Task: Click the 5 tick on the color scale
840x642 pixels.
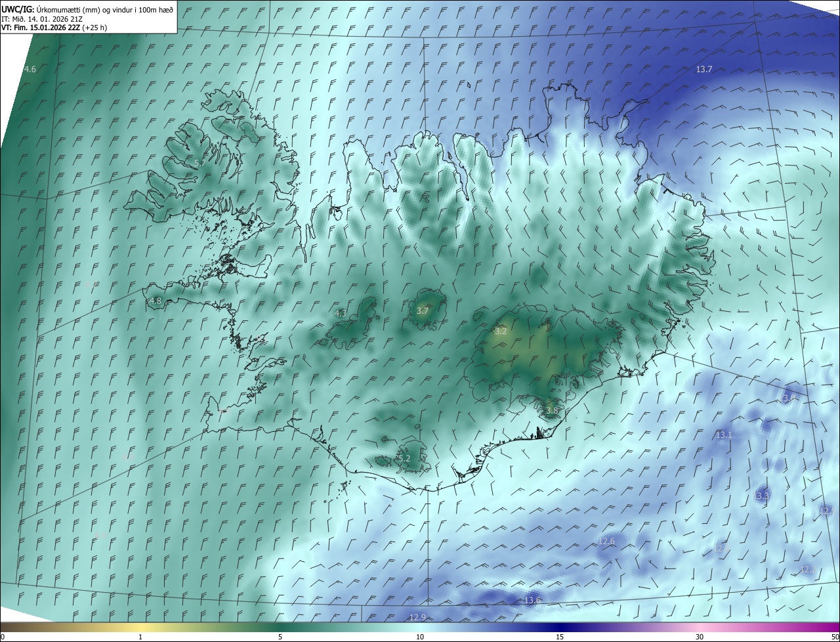Action: coord(280,637)
